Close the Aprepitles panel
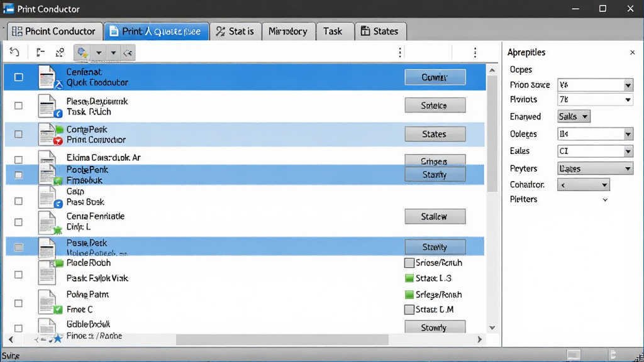The width and height of the screenshot is (644, 362). click(x=633, y=52)
